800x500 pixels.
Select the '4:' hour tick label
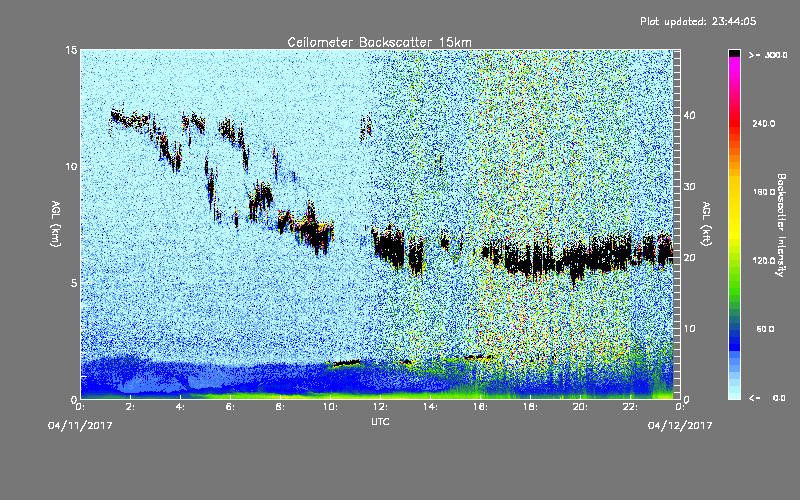coord(180,407)
